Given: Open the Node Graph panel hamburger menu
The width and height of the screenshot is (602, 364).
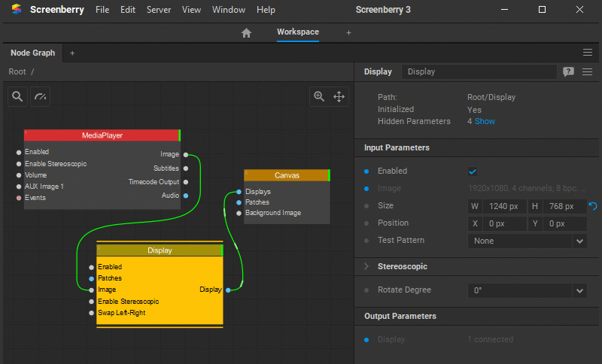Looking at the screenshot, I should (588, 53).
